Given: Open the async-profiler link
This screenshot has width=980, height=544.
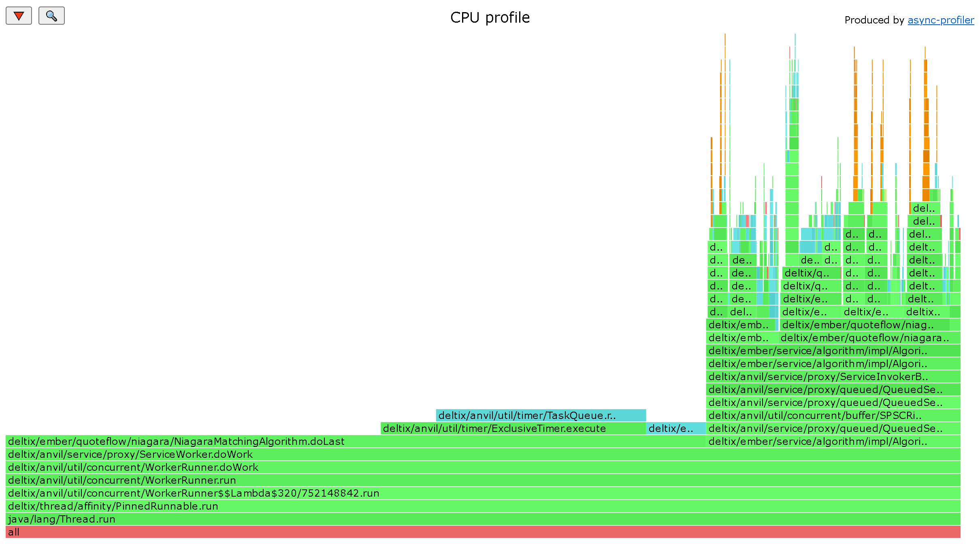Looking at the screenshot, I should coord(941,20).
